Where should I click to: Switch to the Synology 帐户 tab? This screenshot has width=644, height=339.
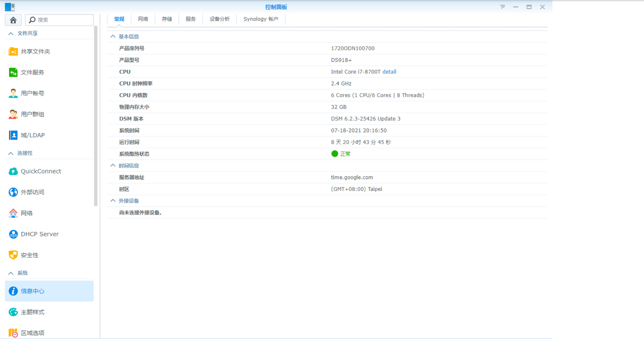coord(261,19)
